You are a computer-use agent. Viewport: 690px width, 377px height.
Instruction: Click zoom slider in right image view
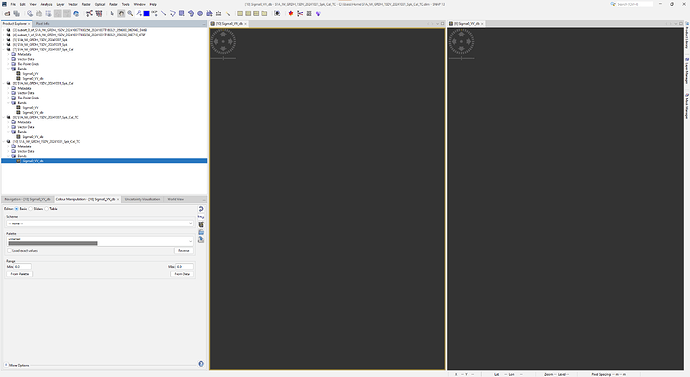461,58
